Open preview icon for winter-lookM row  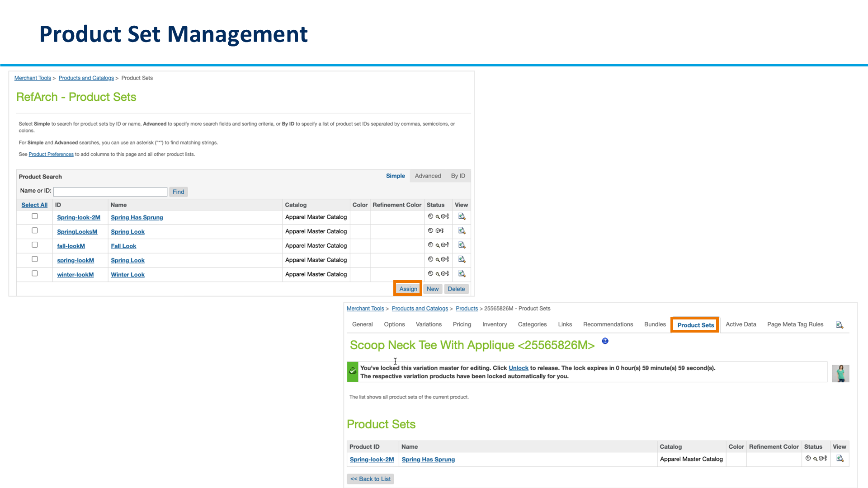462,274
